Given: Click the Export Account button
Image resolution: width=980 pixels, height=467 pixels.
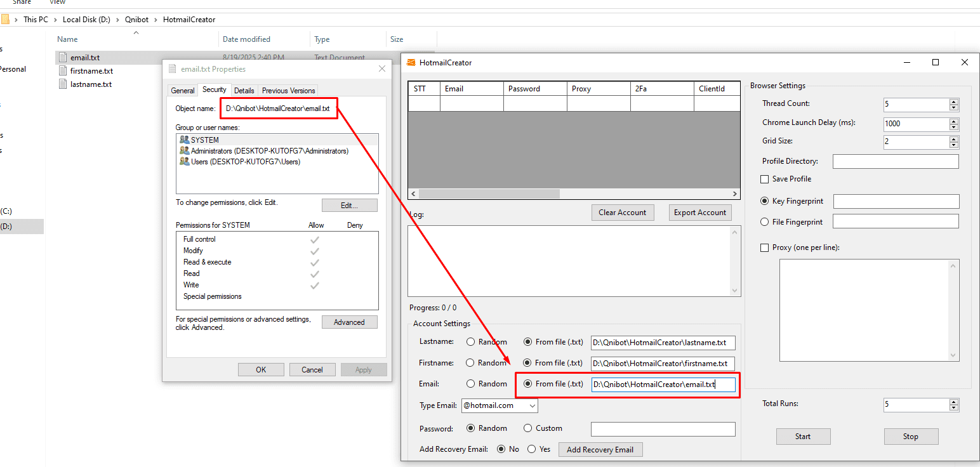Looking at the screenshot, I should coord(700,213).
